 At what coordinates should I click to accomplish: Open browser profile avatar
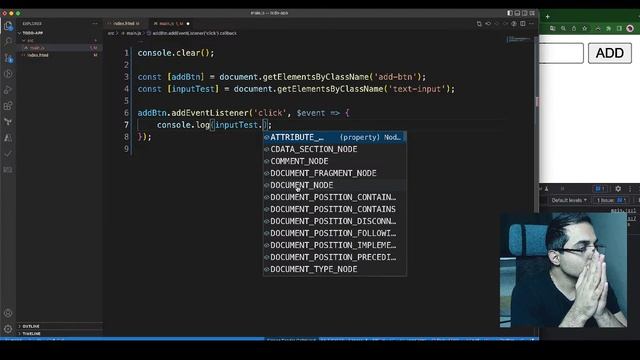[630, 28]
